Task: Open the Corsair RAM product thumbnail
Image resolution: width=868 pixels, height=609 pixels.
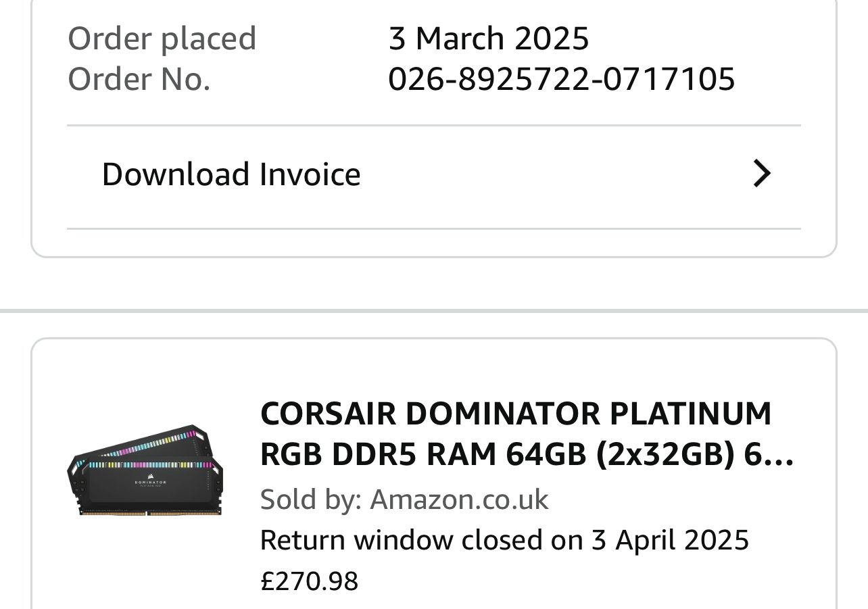Action: coord(145,470)
